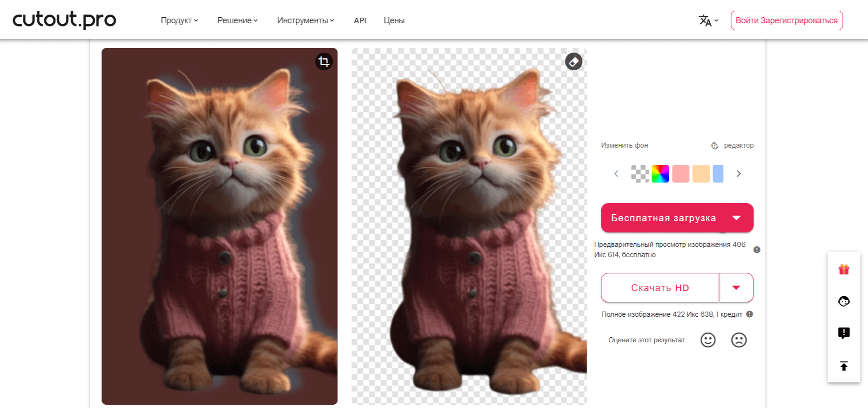This screenshot has width=868, height=408.
Task: Rate the result with smiley face
Action: [707, 340]
